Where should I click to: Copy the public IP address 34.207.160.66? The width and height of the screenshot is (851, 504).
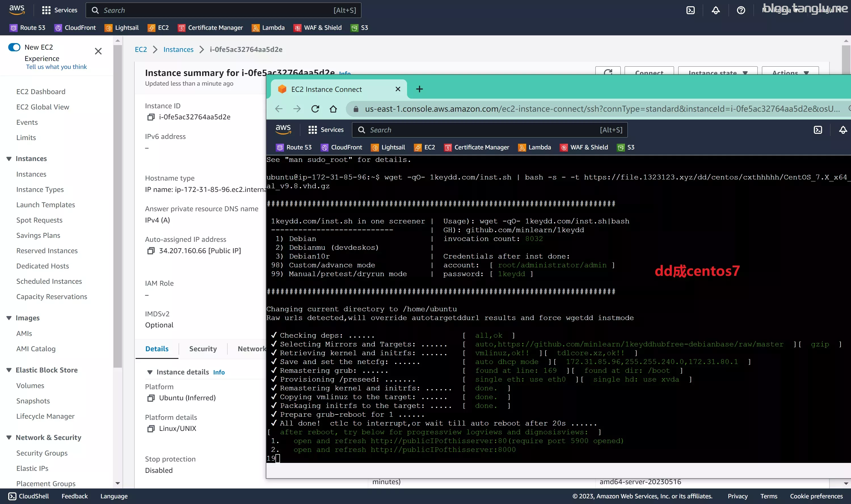tap(151, 251)
